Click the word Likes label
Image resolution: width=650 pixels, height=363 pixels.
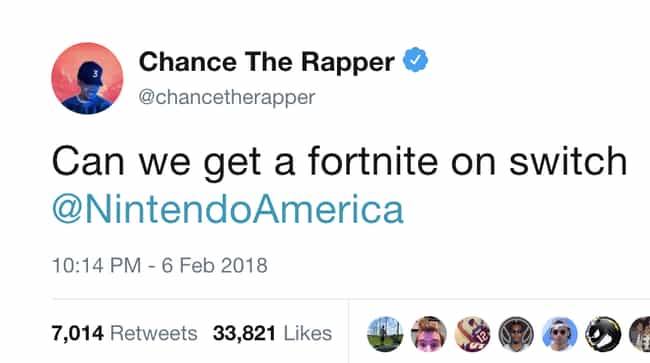(x=308, y=333)
